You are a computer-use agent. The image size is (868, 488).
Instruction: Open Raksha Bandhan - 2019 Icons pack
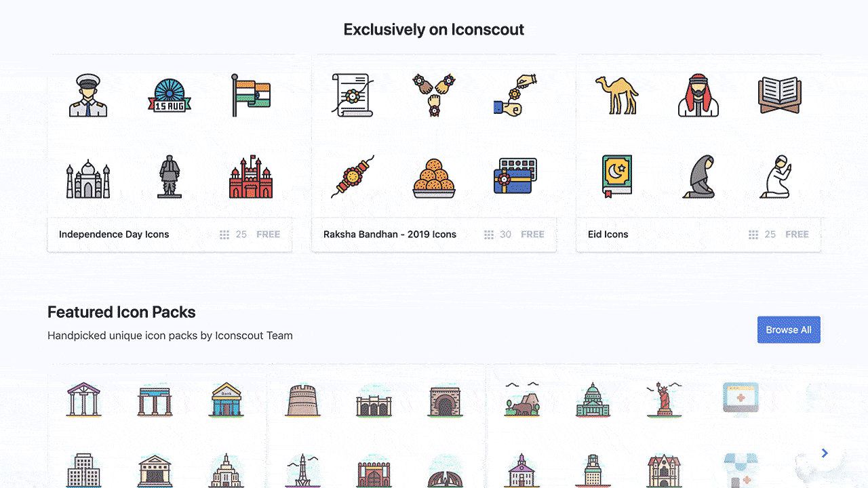pos(390,235)
